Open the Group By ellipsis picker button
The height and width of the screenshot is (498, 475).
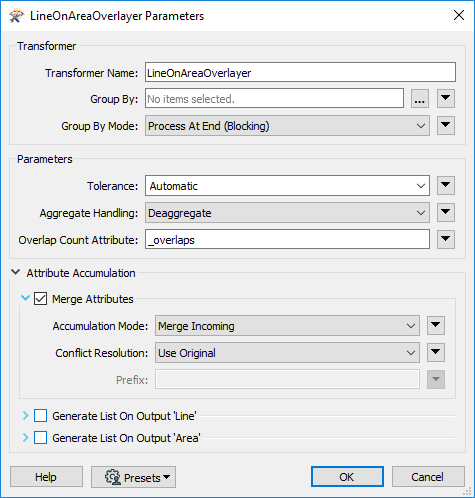point(419,99)
